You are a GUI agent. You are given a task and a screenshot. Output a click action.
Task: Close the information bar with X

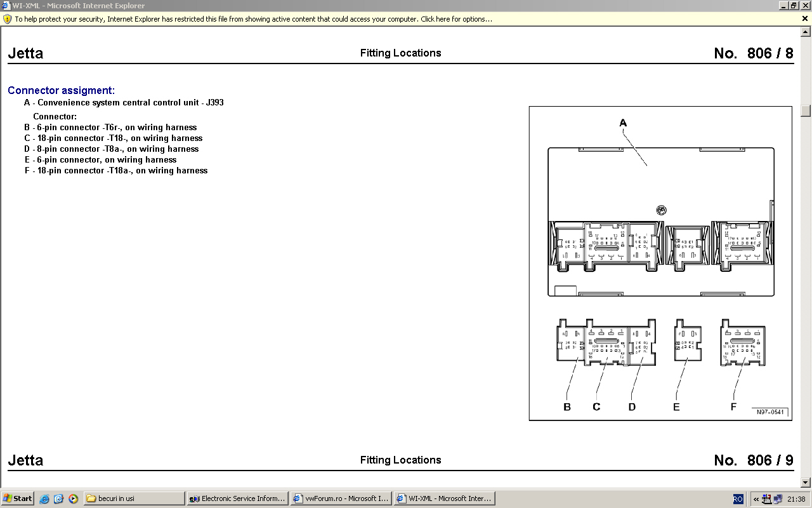[805, 19]
